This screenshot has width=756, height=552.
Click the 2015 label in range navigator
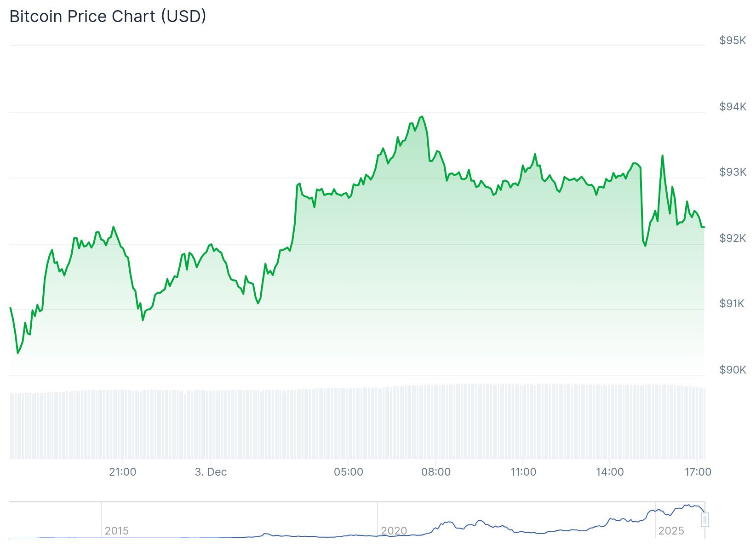pyautogui.click(x=116, y=531)
